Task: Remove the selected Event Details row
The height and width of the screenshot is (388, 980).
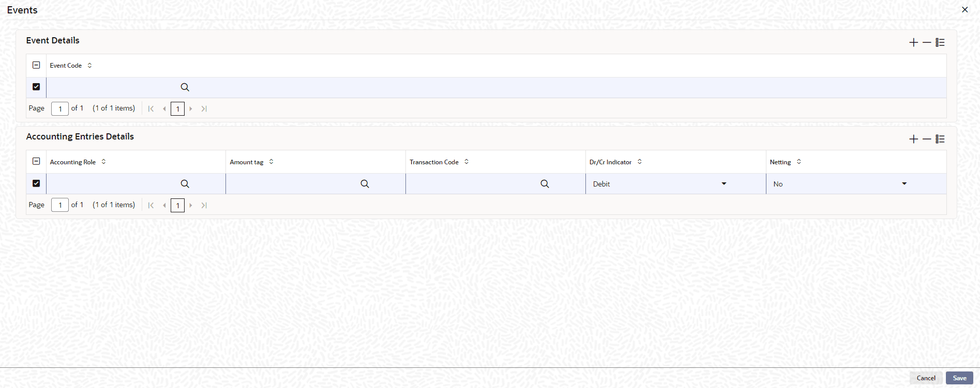Action: tap(927, 43)
